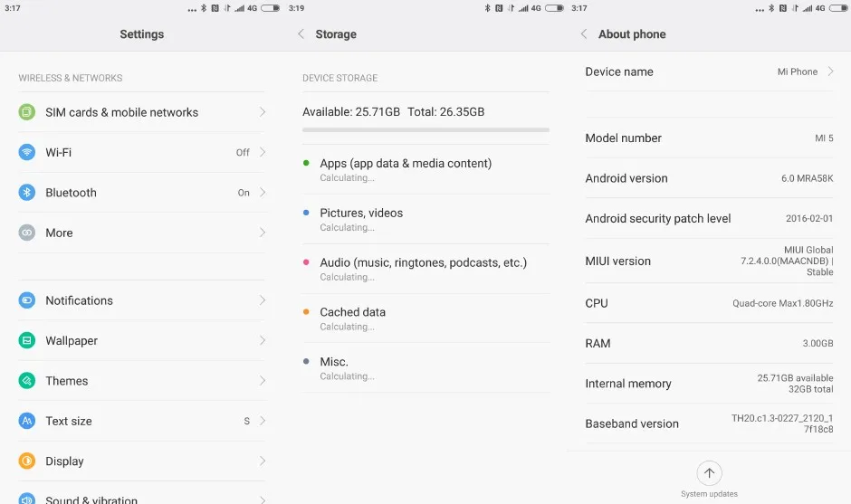The image size is (851, 504).
Task: Go back from the Storage screen
Action: (301, 34)
